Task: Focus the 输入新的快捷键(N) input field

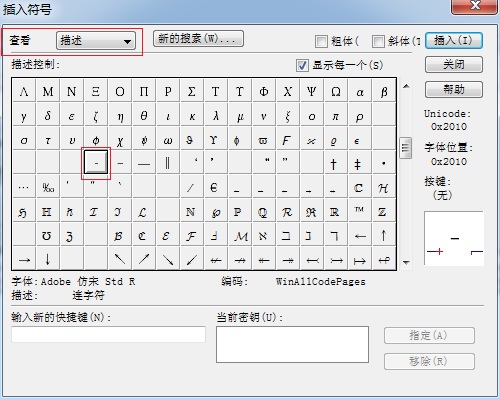Action: tap(108, 334)
